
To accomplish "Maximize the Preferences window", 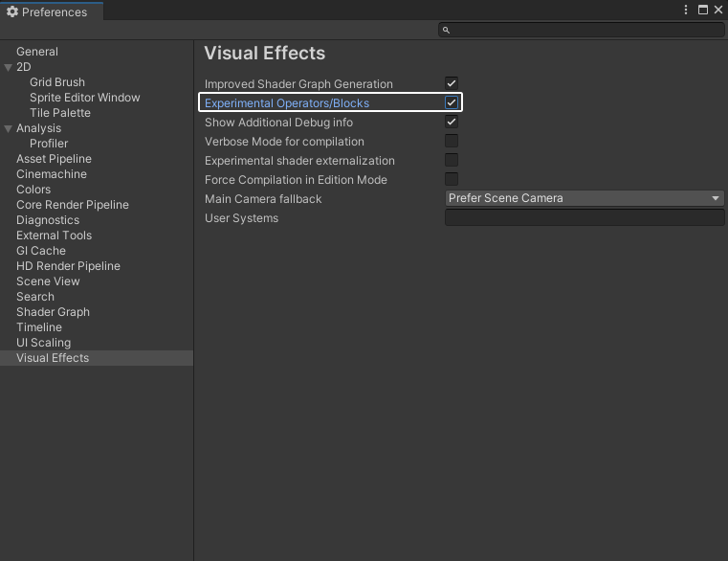I will [703, 10].
